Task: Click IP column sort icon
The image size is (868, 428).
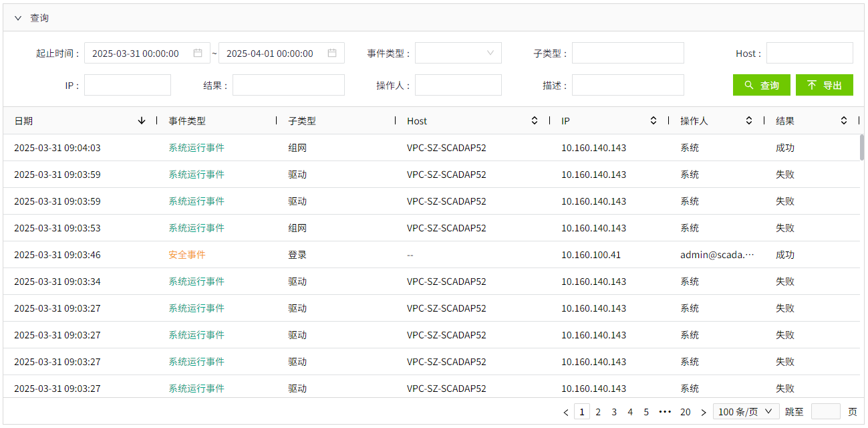Action: tap(654, 121)
